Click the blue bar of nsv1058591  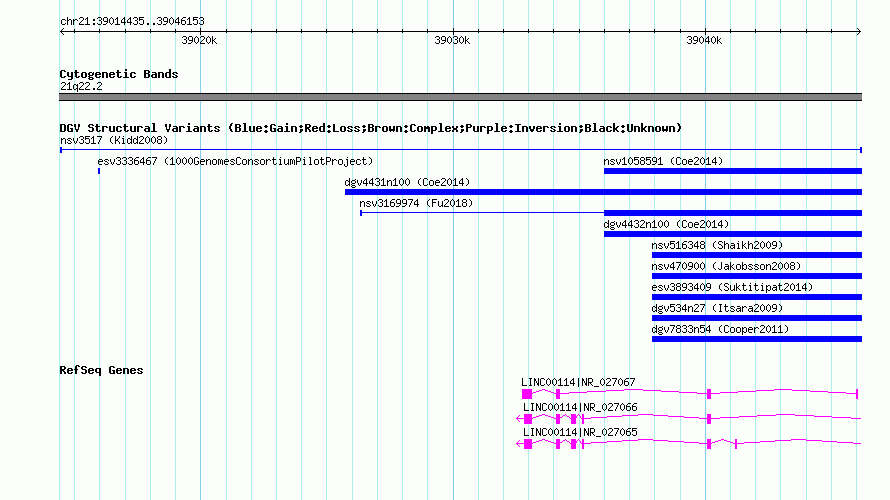(733, 171)
